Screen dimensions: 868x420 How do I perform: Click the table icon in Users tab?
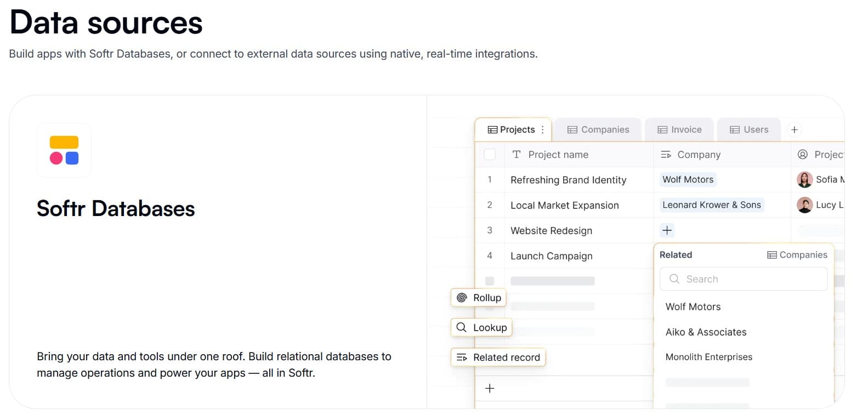point(735,130)
